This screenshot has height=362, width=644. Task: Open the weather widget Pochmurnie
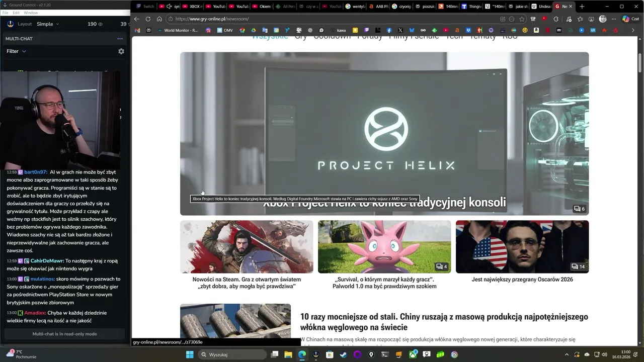[20, 354]
